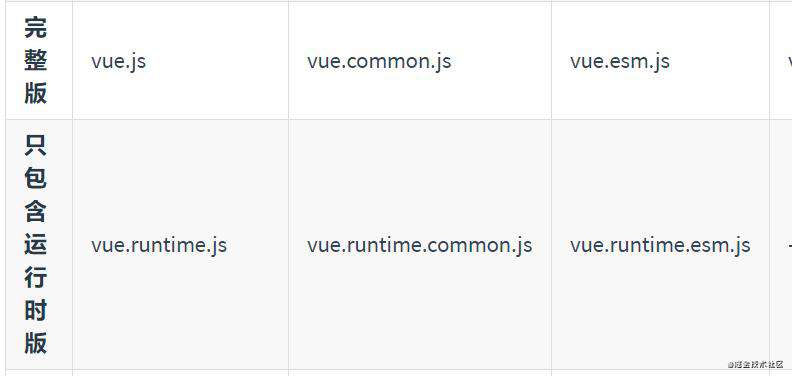The height and width of the screenshot is (376, 792).
Task: Click the character 运 in the runtime header
Action: [x=35, y=244]
